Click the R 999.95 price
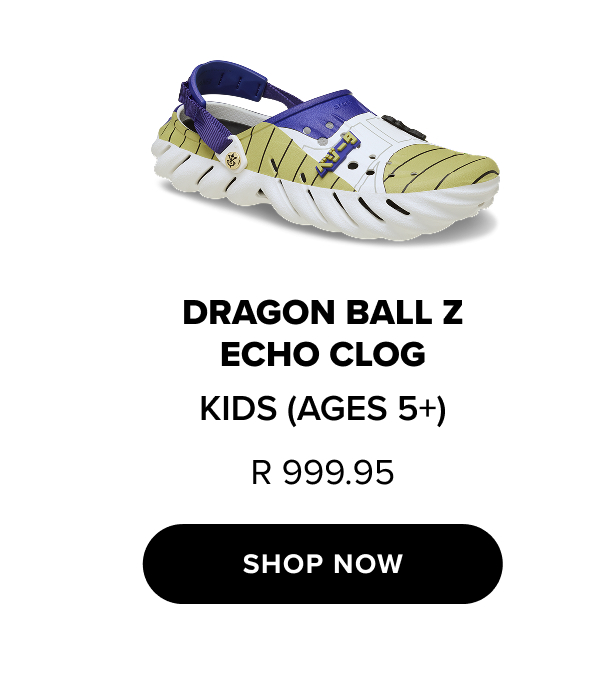Viewport: 600px width, 684px height. coord(322,472)
